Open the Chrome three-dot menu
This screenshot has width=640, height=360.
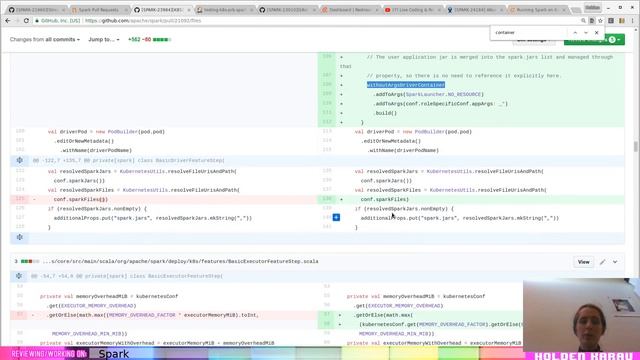tap(632, 20)
